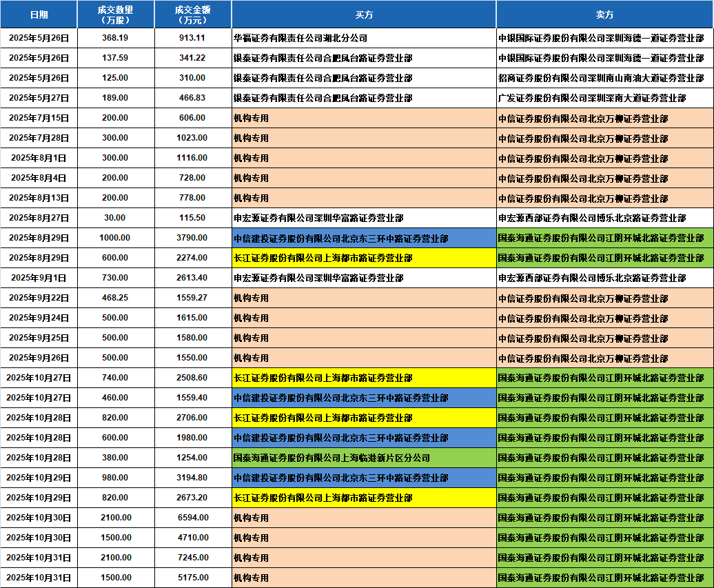Select the amount cell 778.00
The image size is (714, 588).
coord(193,198)
